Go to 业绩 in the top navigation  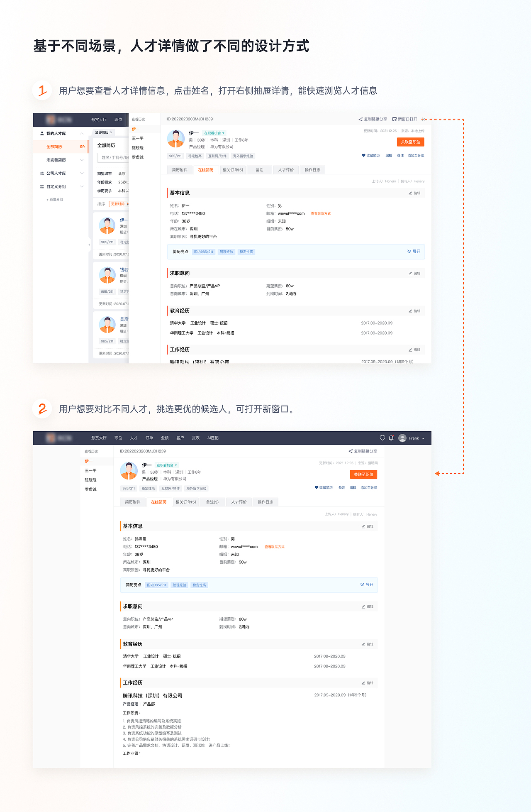(165, 438)
